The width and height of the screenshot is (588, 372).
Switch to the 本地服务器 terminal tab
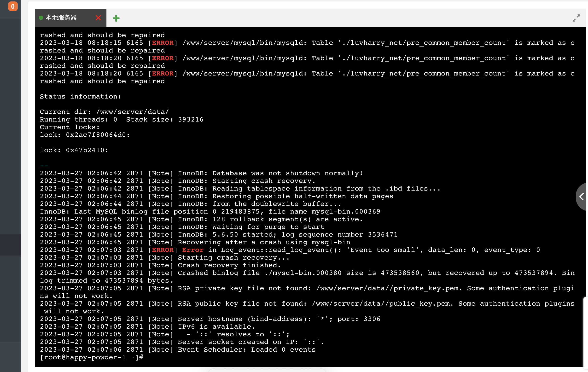click(x=62, y=17)
